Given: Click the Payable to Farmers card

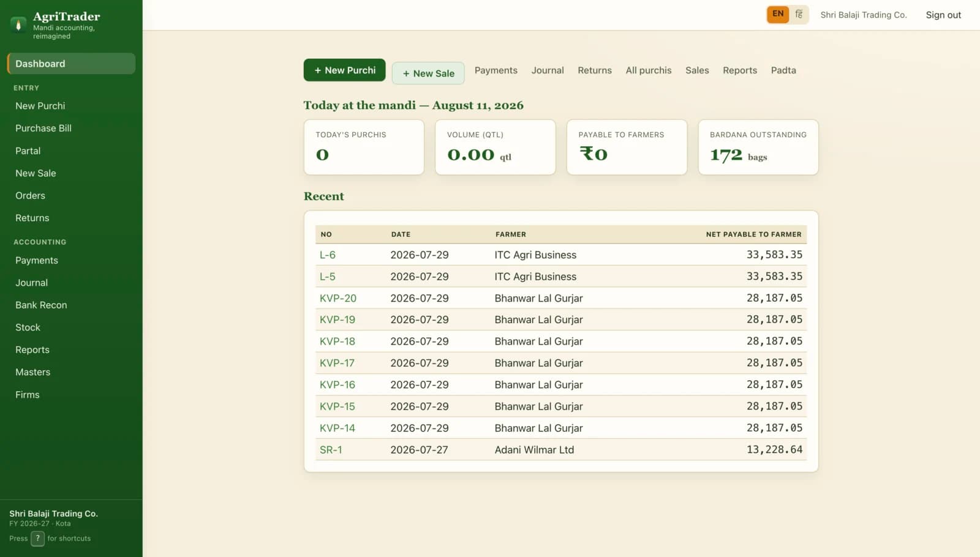Looking at the screenshot, I should (627, 147).
